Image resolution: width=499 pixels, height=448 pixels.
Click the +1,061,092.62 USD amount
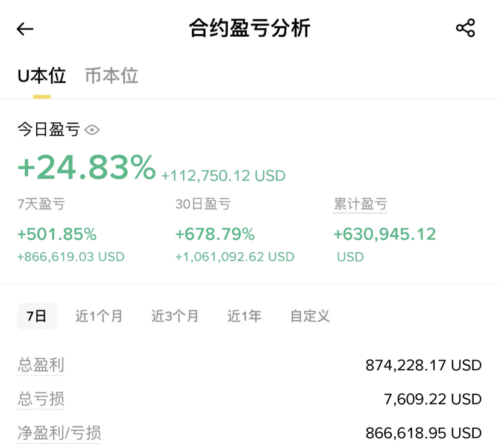coord(235,257)
